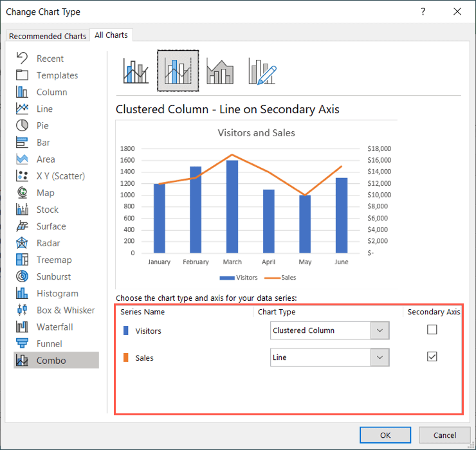Choose Stacked Area - Clustered Column subtype icon
Screen dimensions: 476x450
coord(220,71)
